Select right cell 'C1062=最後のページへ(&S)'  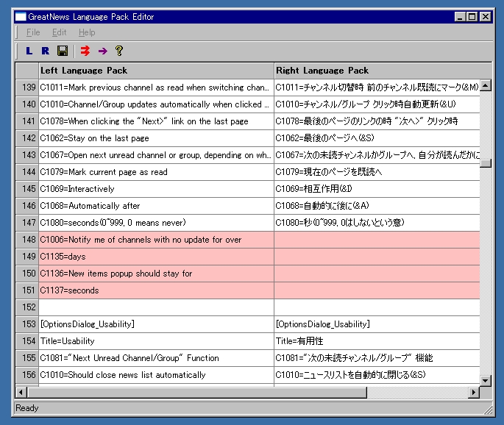click(377, 138)
